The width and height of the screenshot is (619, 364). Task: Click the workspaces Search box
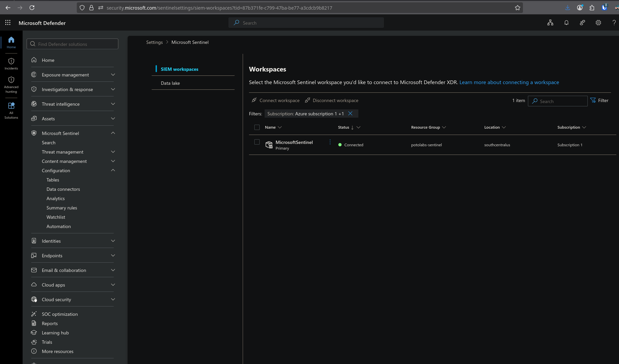click(557, 101)
